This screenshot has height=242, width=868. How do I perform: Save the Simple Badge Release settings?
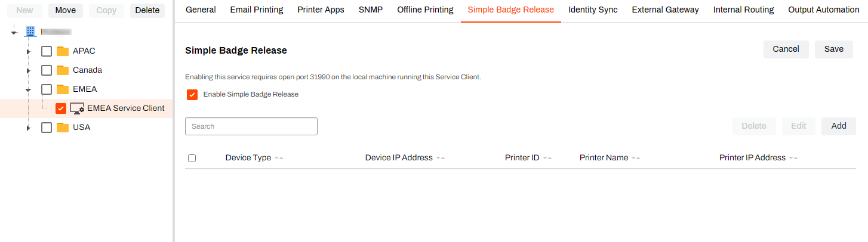(834, 49)
